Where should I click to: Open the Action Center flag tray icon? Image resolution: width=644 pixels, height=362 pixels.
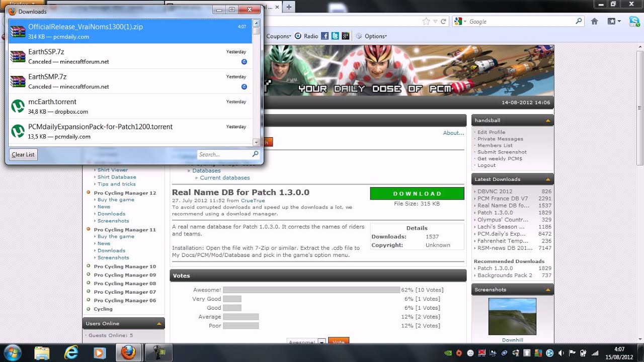[x=573, y=353]
